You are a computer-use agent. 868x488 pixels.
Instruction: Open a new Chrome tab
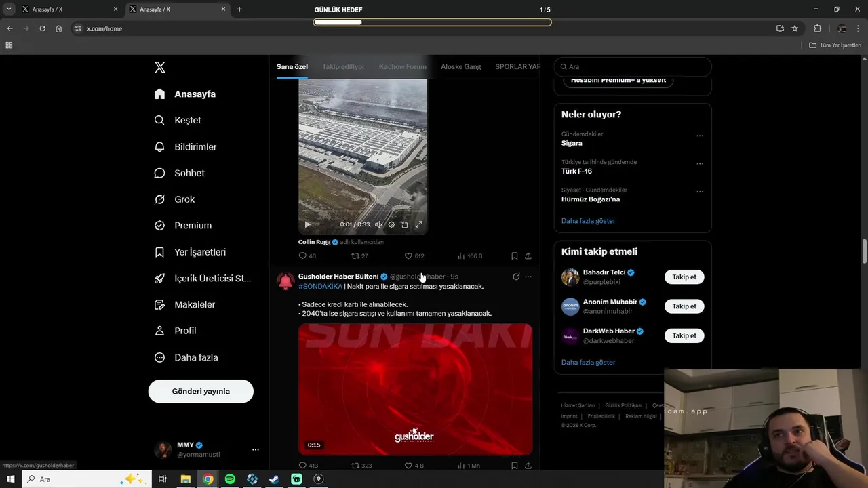[x=239, y=9]
